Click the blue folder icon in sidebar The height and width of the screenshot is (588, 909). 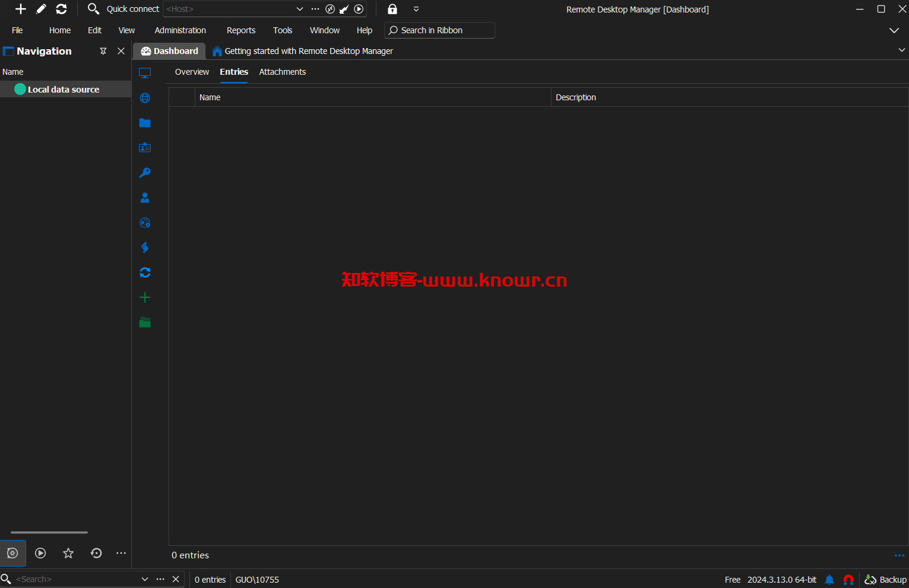pos(145,123)
